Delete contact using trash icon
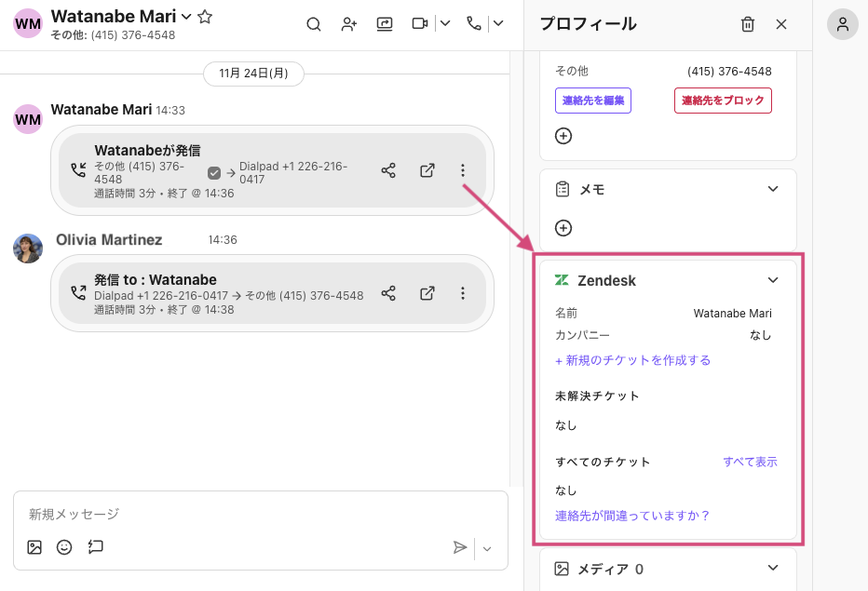The width and height of the screenshot is (868, 591). click(x=748, y=24)
